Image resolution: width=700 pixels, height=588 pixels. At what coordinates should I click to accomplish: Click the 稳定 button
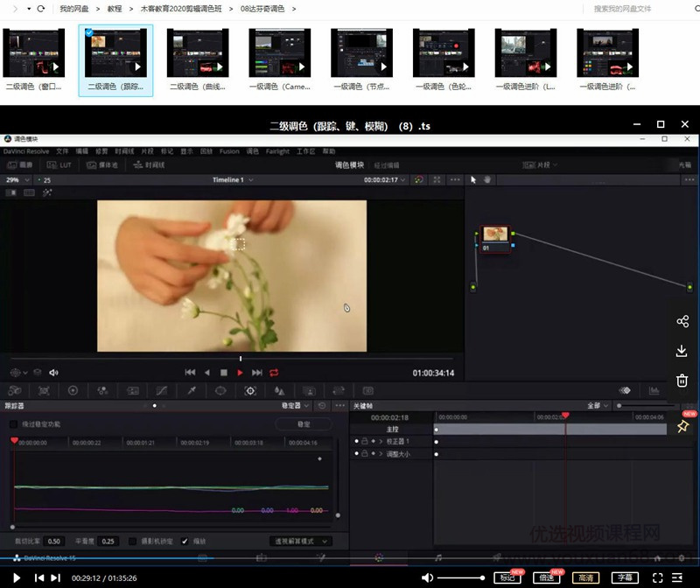click(x=303, y=424)
